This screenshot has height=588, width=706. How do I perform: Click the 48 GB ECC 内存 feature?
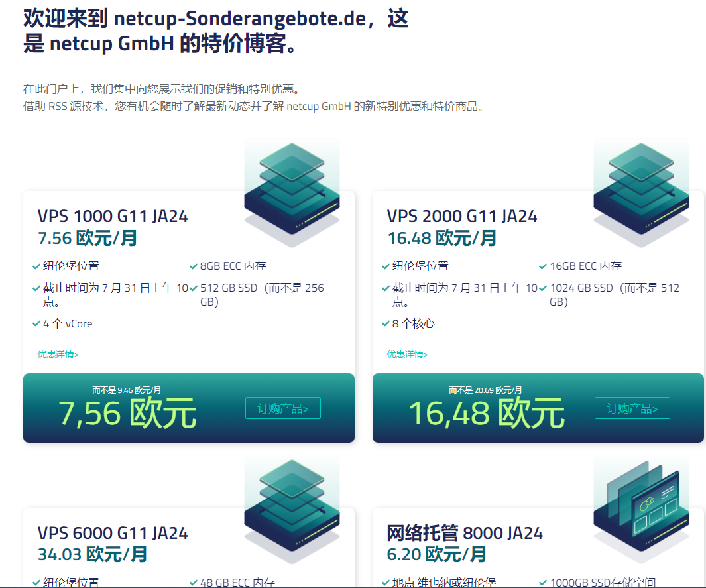click(237, 582)
